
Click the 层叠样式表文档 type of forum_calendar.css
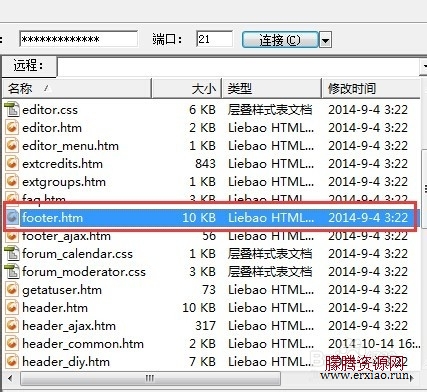coord(270,254)
